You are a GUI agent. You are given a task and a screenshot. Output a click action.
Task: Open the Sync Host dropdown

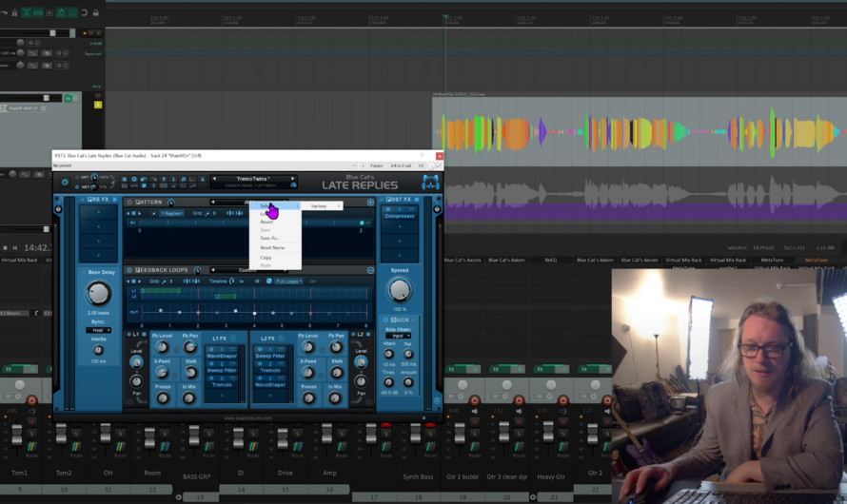(x=98, y=330)
